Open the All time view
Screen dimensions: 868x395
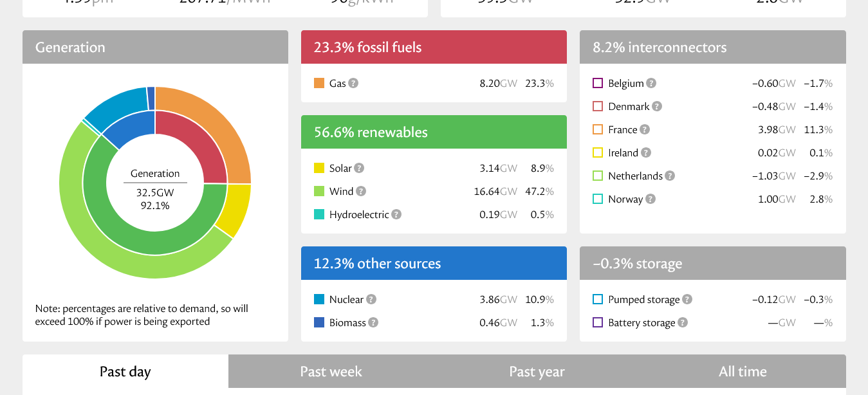click(743, 371)
